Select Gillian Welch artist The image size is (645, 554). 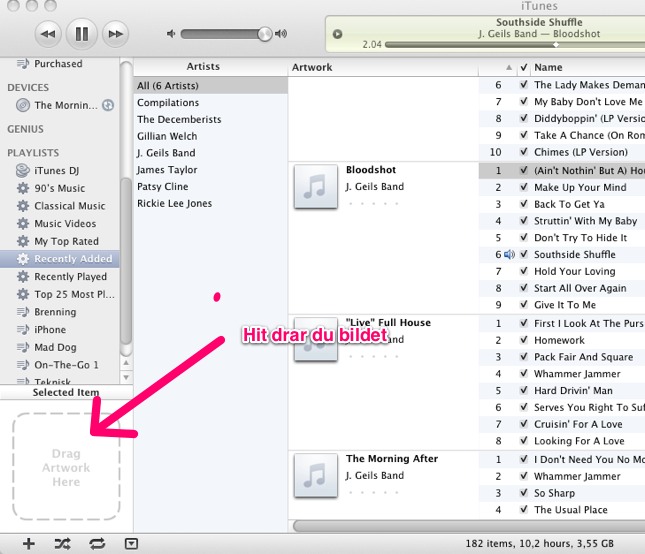(x=210, y=136)
